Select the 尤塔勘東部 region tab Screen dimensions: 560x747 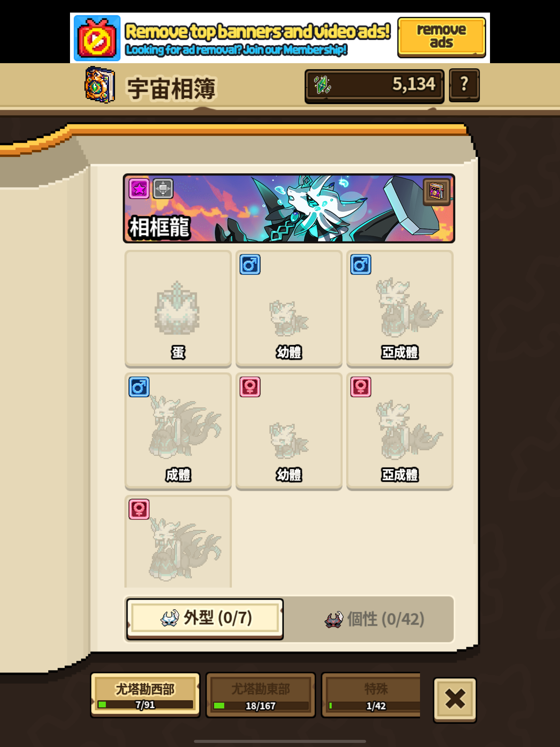(x=260, y=695)
